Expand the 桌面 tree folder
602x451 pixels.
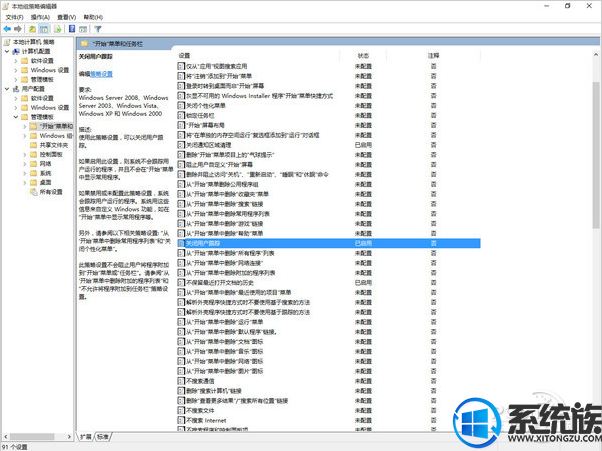tap(25, 182)
